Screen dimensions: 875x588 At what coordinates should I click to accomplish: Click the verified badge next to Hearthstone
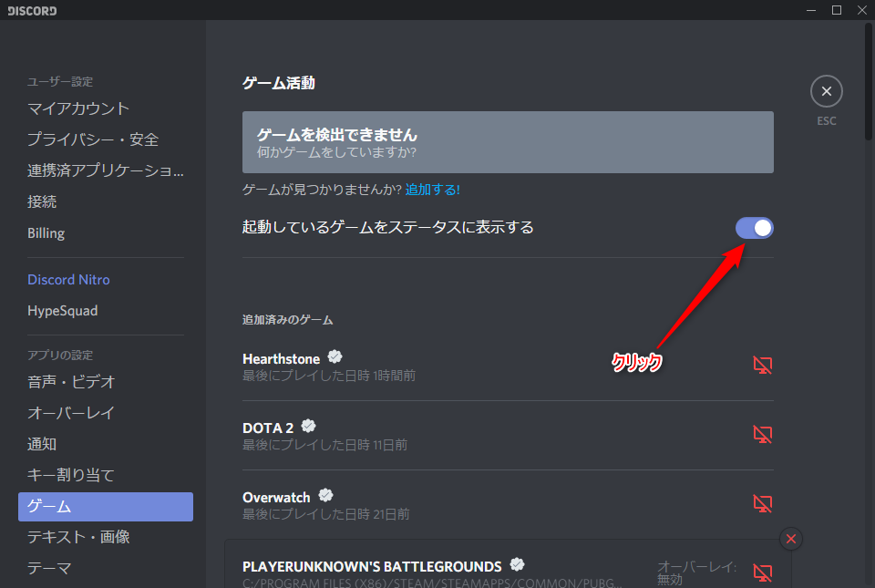334,356
